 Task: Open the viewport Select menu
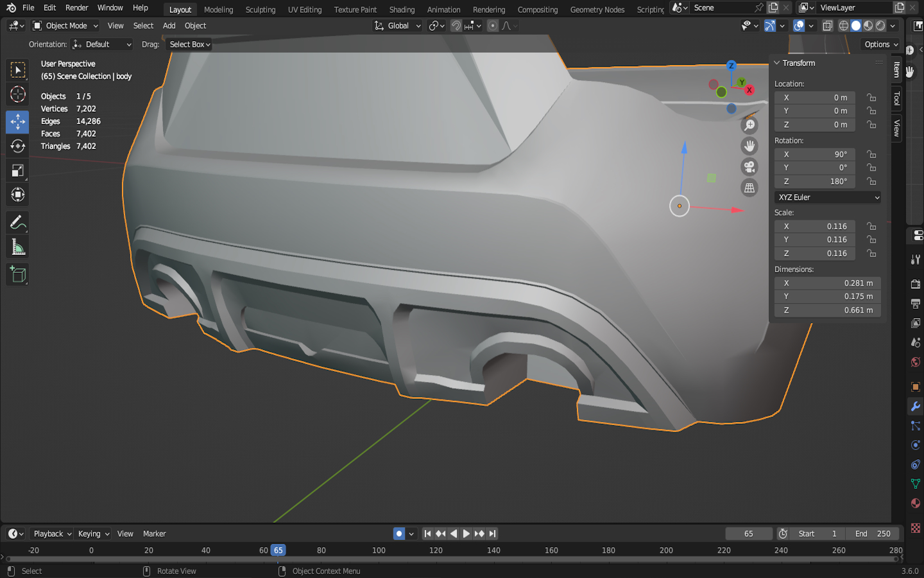point(143,26)
